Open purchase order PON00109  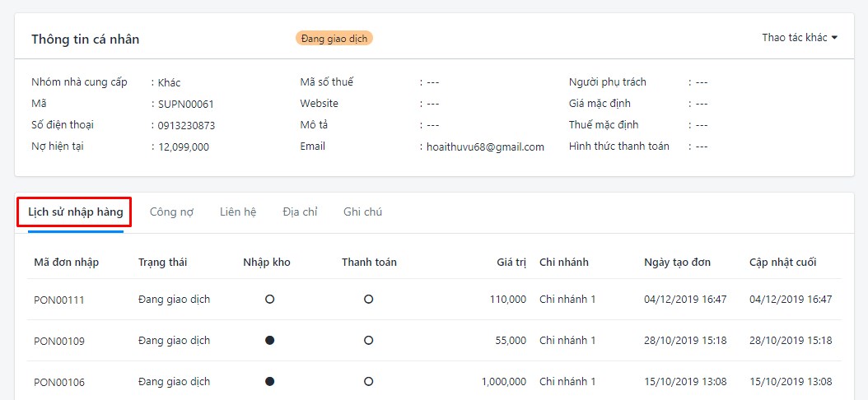pos(59,341)
